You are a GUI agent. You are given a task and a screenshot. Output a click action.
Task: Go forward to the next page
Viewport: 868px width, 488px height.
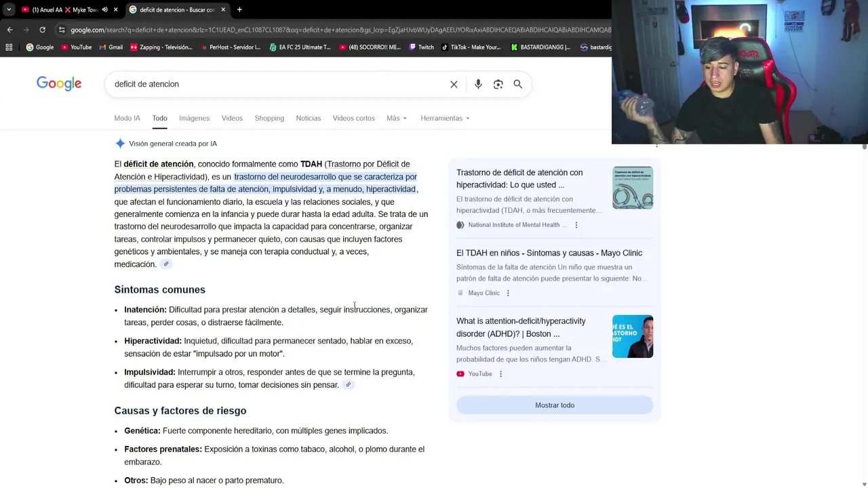click(26, 30)
